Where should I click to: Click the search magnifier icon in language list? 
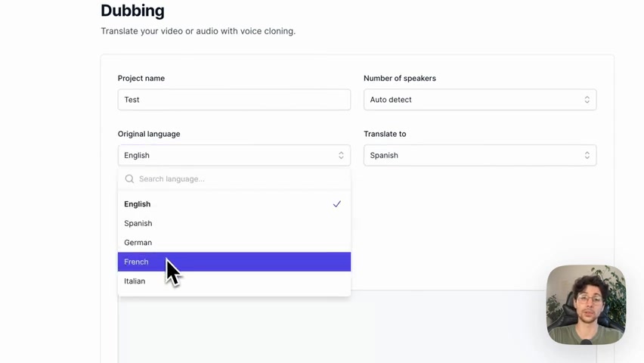tap(129, 178)
